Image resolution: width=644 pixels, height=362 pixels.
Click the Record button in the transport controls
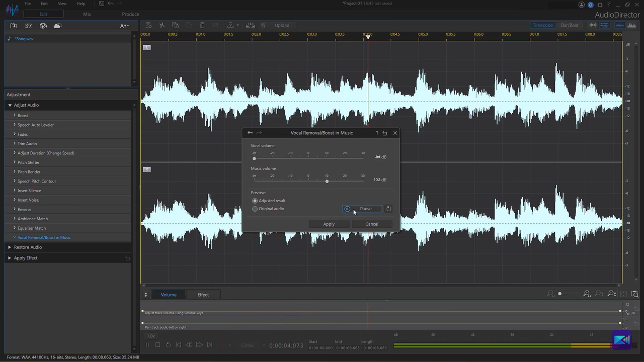point(222,345)
